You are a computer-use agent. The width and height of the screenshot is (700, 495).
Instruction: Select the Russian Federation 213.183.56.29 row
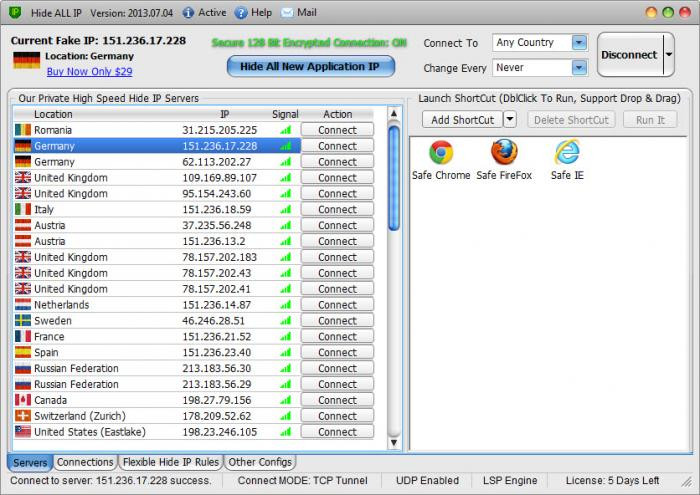[x=157, y=384]
